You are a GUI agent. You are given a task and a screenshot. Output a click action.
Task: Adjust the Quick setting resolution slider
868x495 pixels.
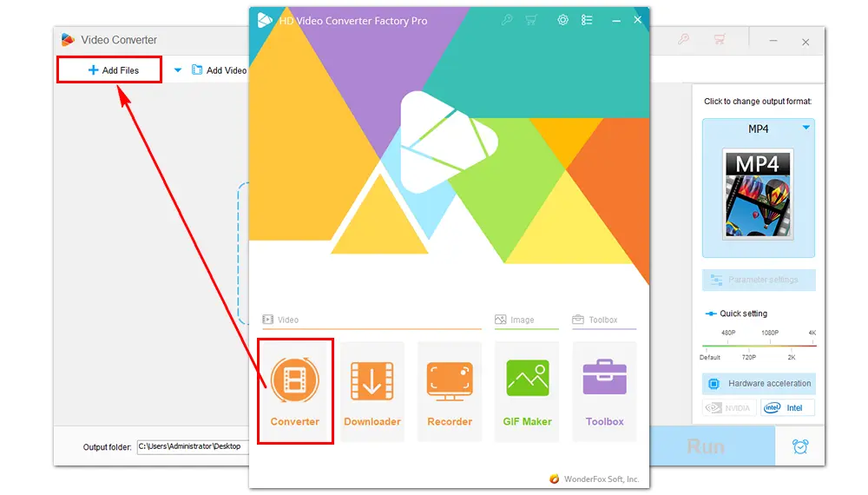759,345
